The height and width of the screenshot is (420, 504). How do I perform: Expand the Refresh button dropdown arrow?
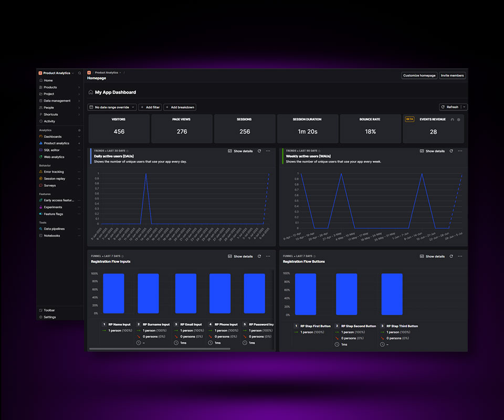click(x=464, y=107)
